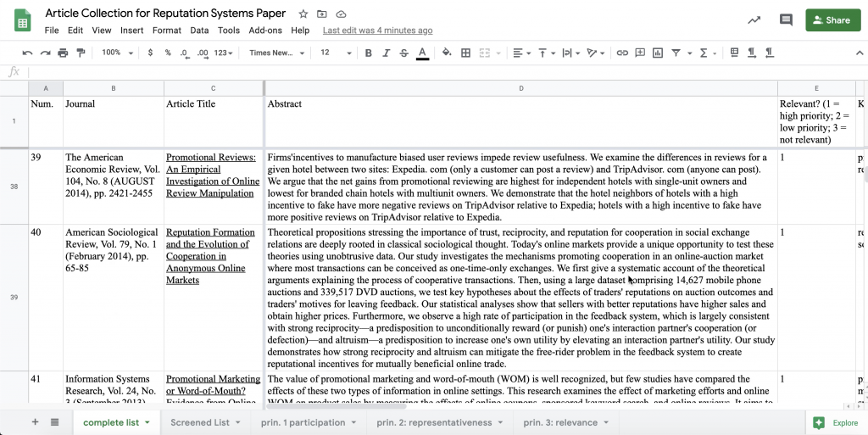Star the document
868x435 pixels.
(303, 14)
